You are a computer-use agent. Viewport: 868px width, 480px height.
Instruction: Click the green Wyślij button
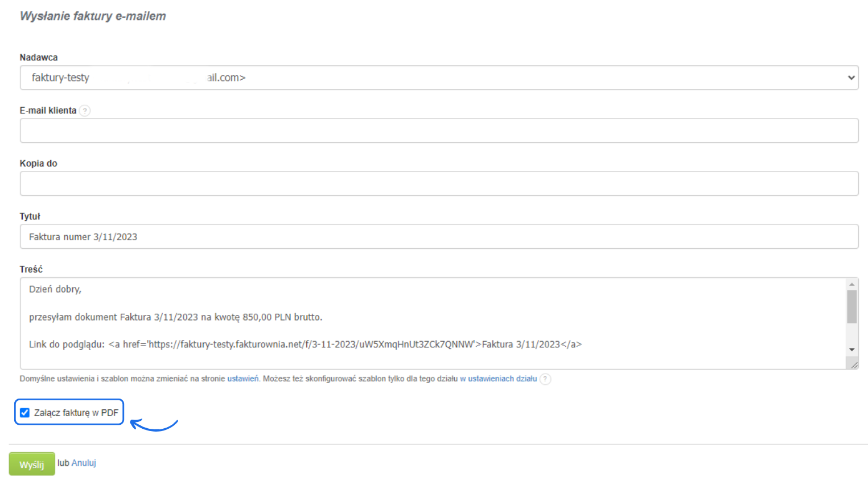tap(32, 464)
